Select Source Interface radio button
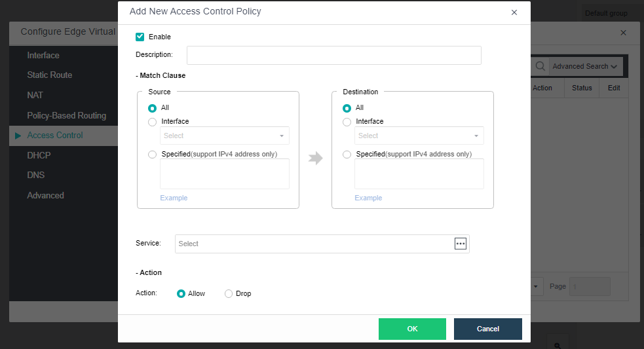 click(x=153, y=122)
